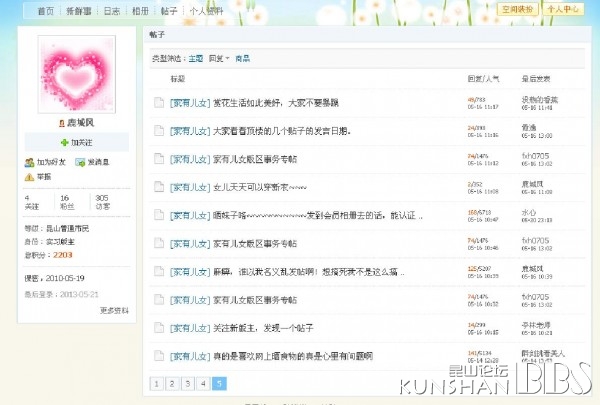Click the small user icon before 鹿城风 name

coord(63,122)
